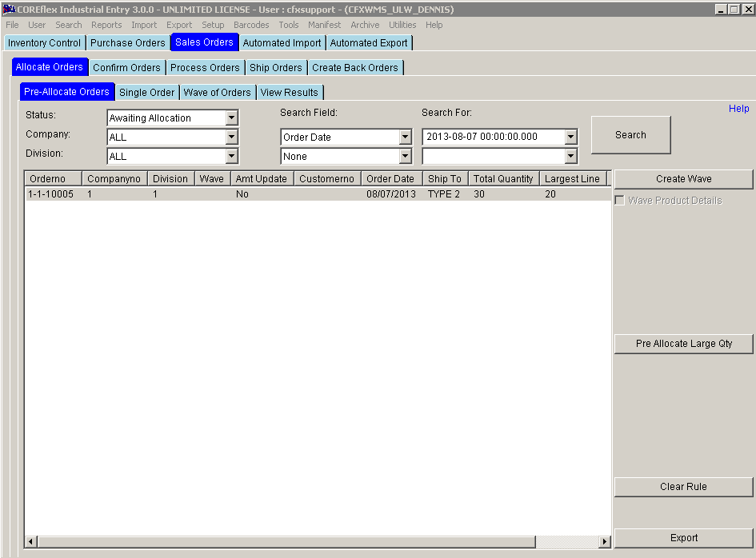Screen dimensions: 756x558
Task: Expand the Search For date dropdown
Action: click(571, 137)
